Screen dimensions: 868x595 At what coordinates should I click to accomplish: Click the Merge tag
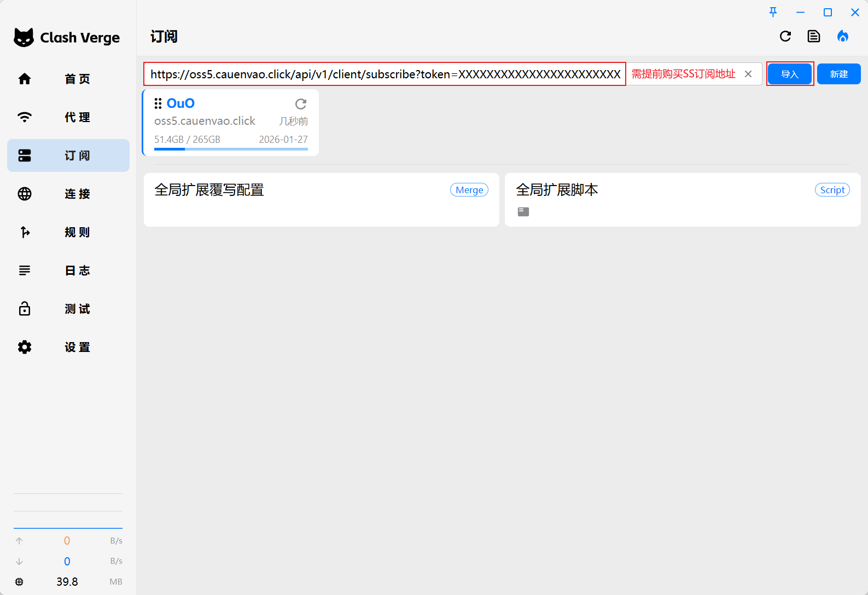469,190
